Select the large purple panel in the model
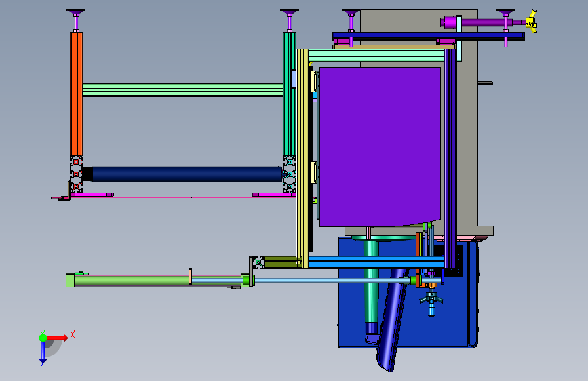This screenshot has width=588, height=381. coord(380,147)
